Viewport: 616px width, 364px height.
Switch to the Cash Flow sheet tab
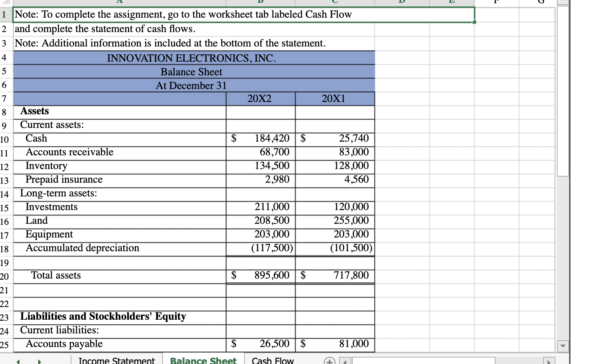tap(273, 360)
